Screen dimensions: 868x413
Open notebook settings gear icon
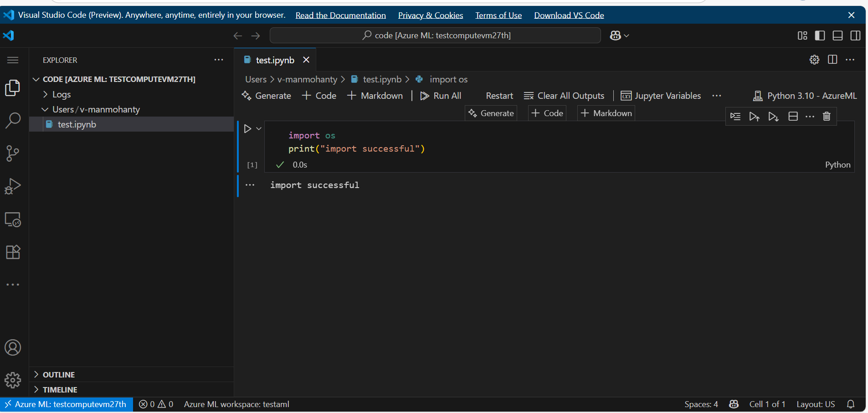pyautogui.click(x=814, y=60)
